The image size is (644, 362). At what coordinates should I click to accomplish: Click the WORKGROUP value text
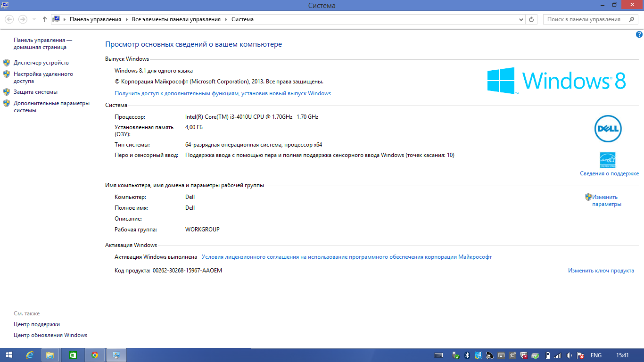pyautogui.click(x=202, y=230)
